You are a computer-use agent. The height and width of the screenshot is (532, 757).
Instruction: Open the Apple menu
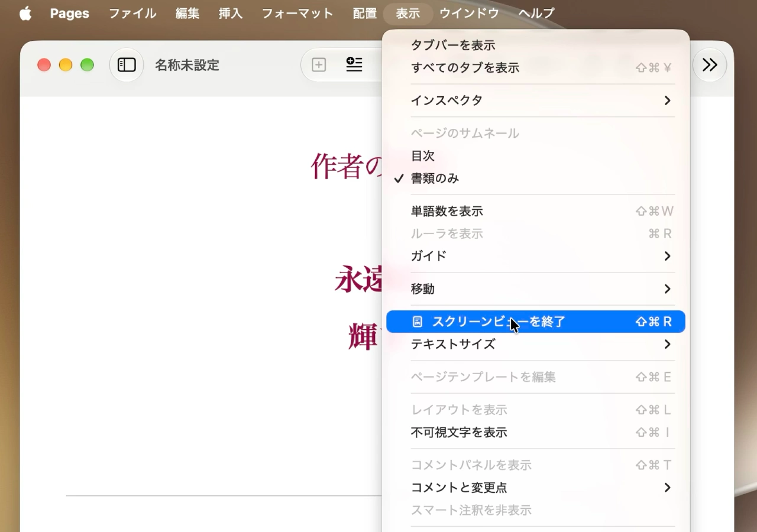tap(25, 13)
